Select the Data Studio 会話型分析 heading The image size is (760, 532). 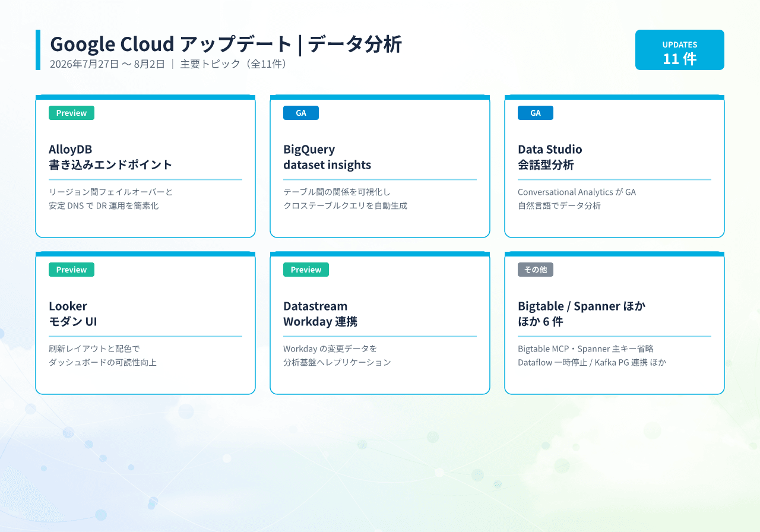(550, 157)
